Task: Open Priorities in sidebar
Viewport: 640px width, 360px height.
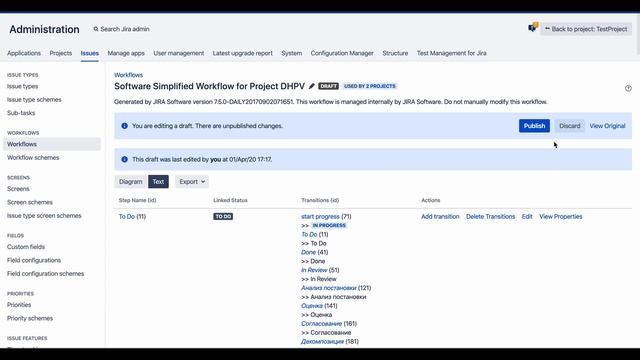Action: coord(19,305)
